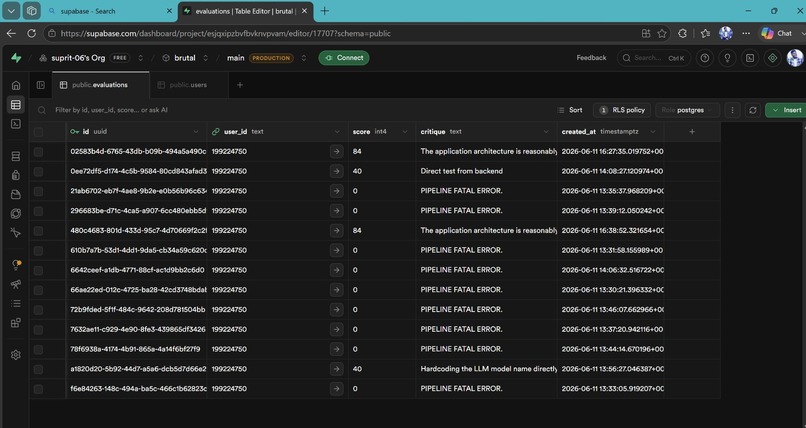Image resolution: width=806 pixels, height=428 pixels.
Task: Select row with id starting 610b7a7b
Action: click(x=39, y=250)
